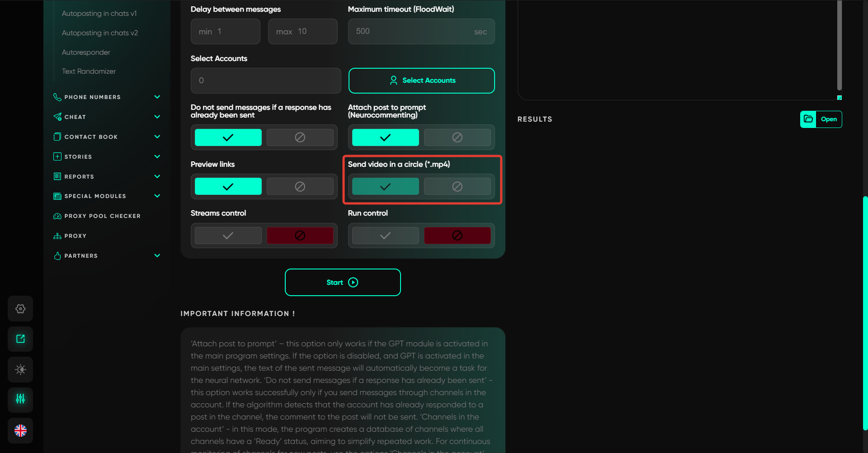Disable Preview links option
868x453 pixels.
point(300,187)
